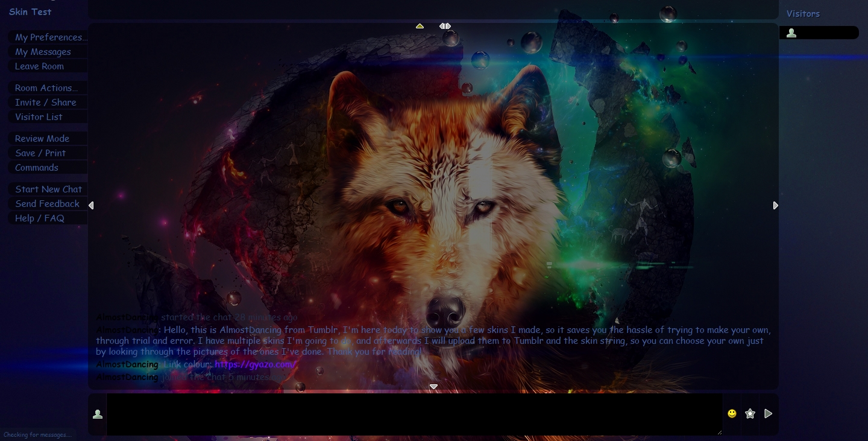Collapse the visitors panel with the right arrow
Image resolution: width=868 pixels, height=441 pixels.
coord(775,206)
